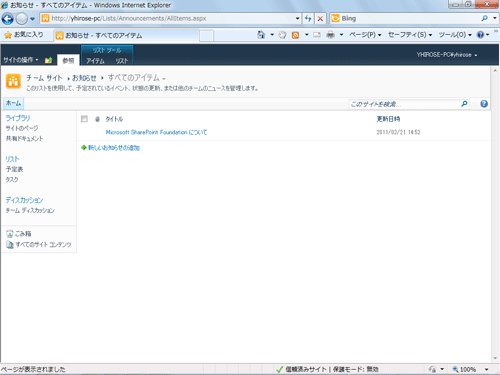Click the 2011/02/21 14:52 modified date
The width and height of the screenshot is (500, 375).
point(398,132)
